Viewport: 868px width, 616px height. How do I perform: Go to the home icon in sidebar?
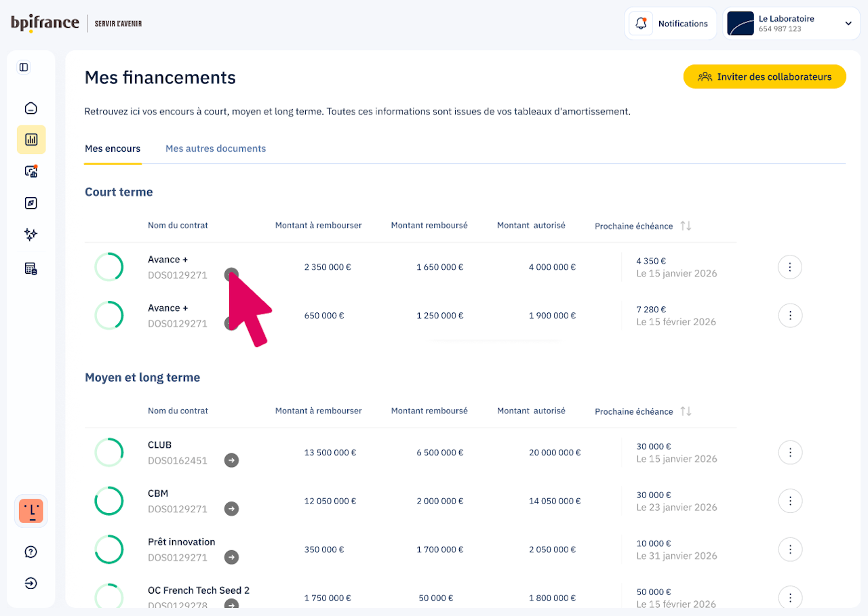click(x=31, y=108)
